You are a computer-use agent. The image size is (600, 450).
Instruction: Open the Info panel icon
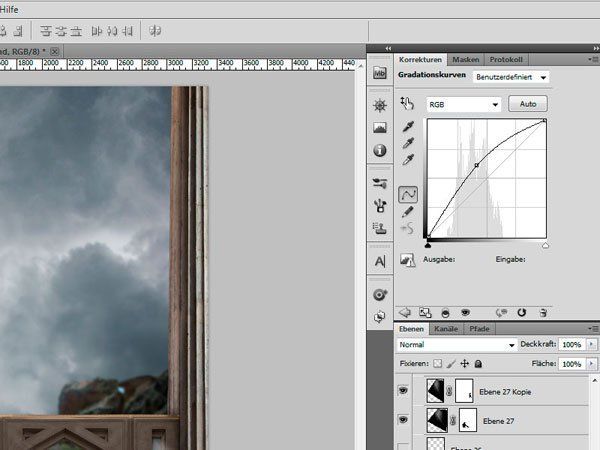[380, 150]
